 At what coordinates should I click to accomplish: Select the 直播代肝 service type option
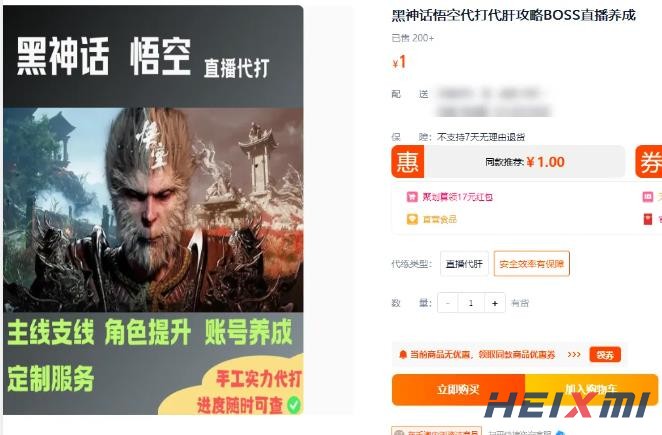(464, 264)
